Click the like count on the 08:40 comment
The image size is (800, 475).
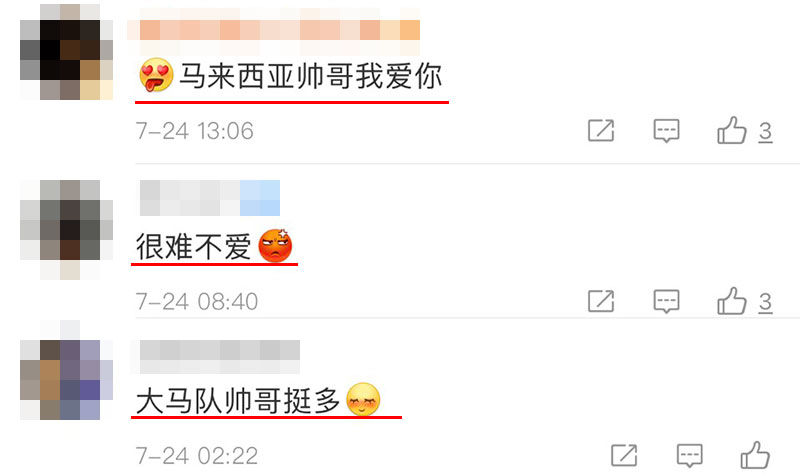tap(765, 303)
